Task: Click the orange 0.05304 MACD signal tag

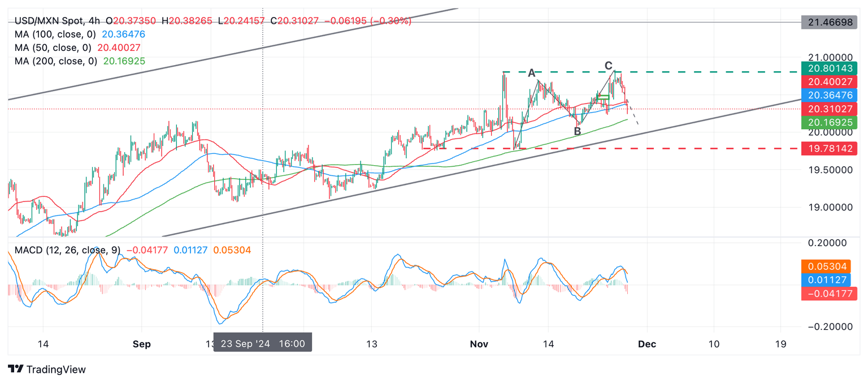Action: (830, 266)
